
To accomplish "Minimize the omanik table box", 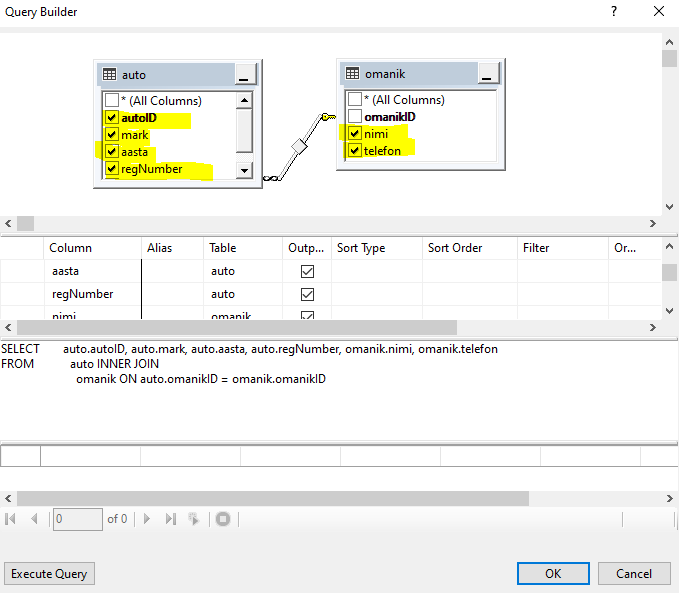I will tap(487, 73).
